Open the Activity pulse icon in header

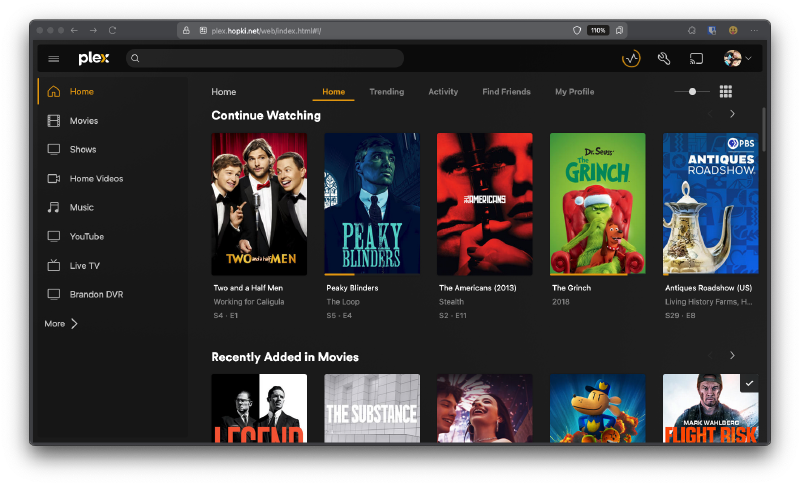(630, 59)
